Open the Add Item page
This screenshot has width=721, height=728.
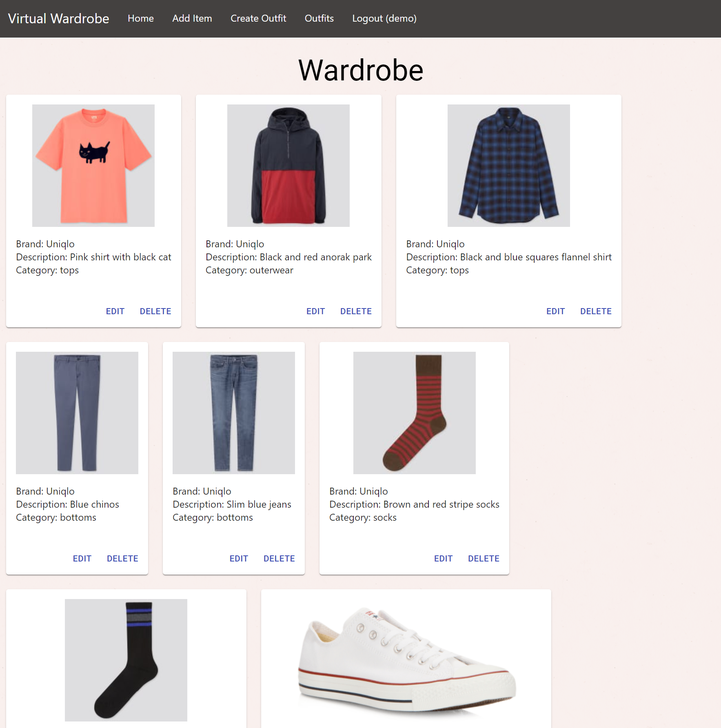click(192, 18)
